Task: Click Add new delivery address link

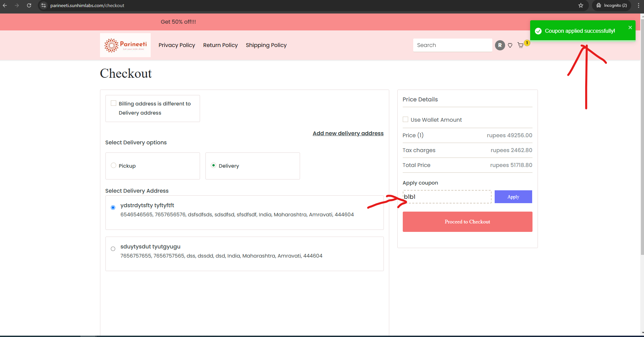Action: [348, 133]
